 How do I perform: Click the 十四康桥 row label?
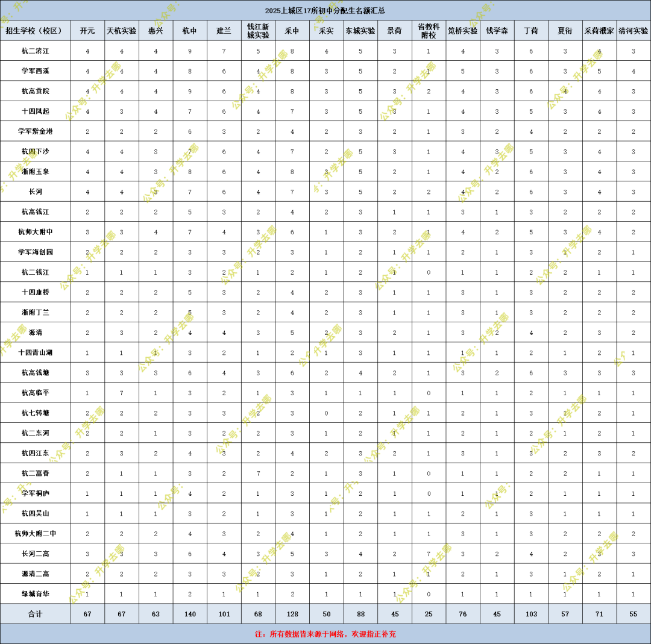36,292
